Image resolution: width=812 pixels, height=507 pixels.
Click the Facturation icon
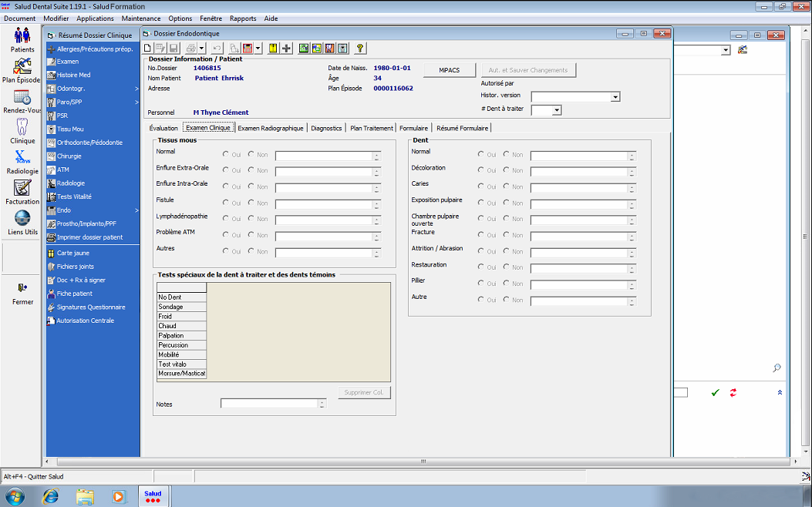(22, 189)
